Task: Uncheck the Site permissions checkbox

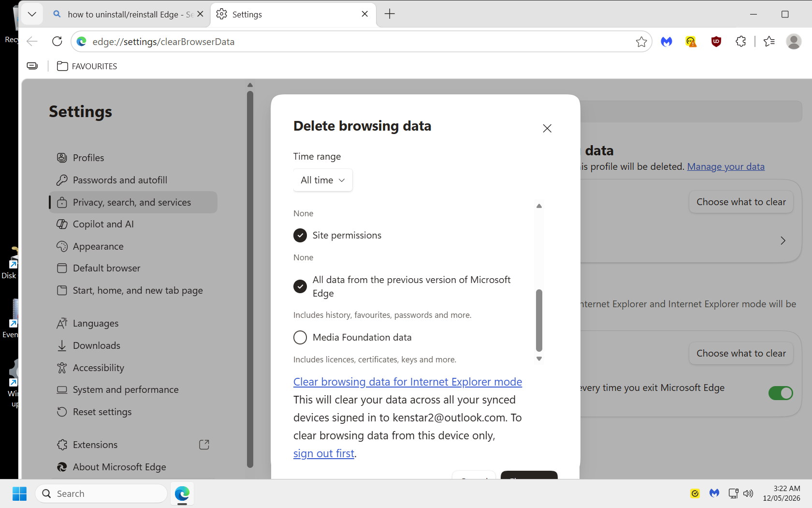Action: (x=300, y=235)
